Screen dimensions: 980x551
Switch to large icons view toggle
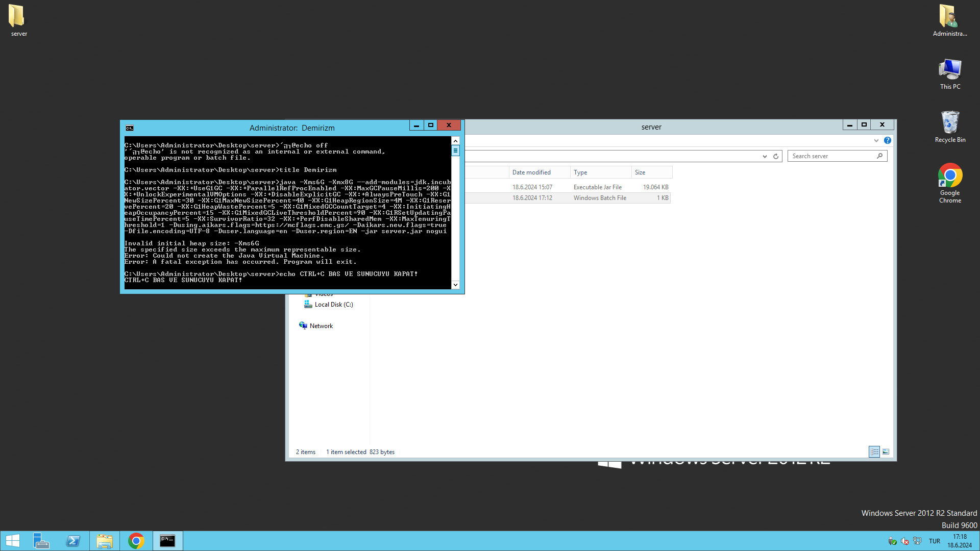886,452
